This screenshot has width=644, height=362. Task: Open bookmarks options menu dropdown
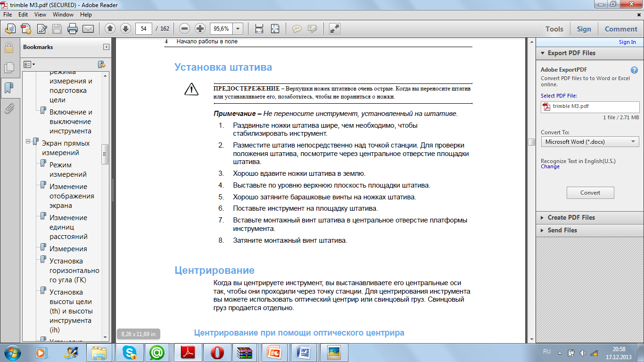30,64
